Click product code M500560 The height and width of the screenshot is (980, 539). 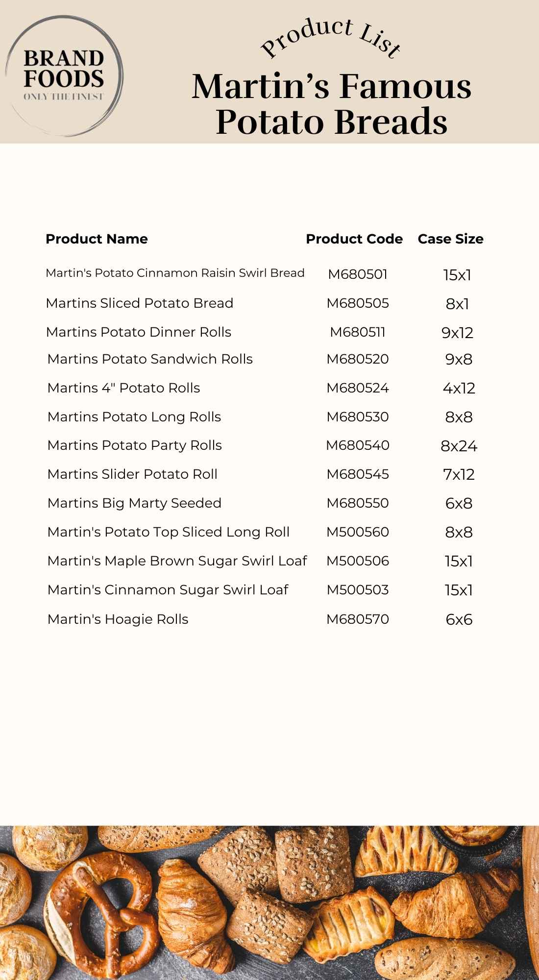tap(358, 532)
